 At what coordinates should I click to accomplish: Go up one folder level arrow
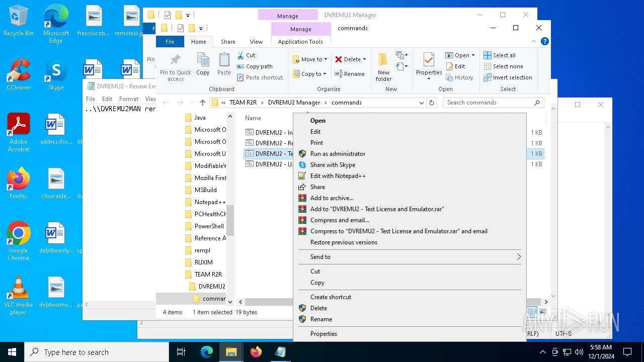(203, 103)
